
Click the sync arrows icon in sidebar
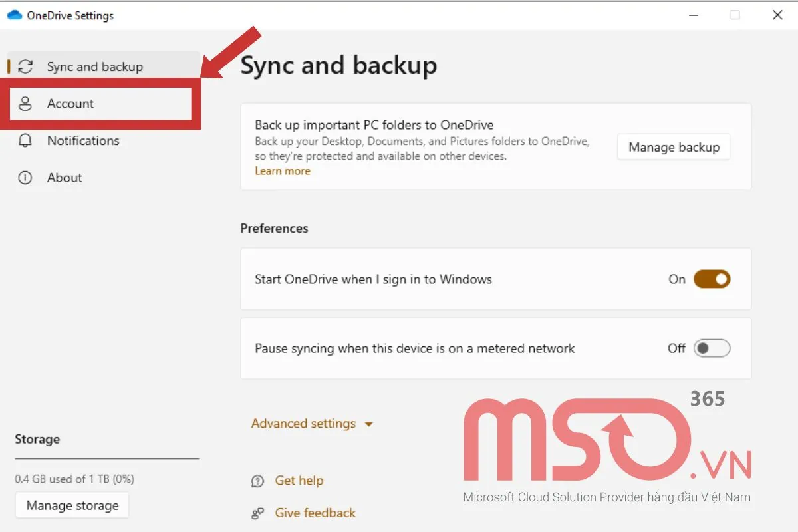[25, 66]
